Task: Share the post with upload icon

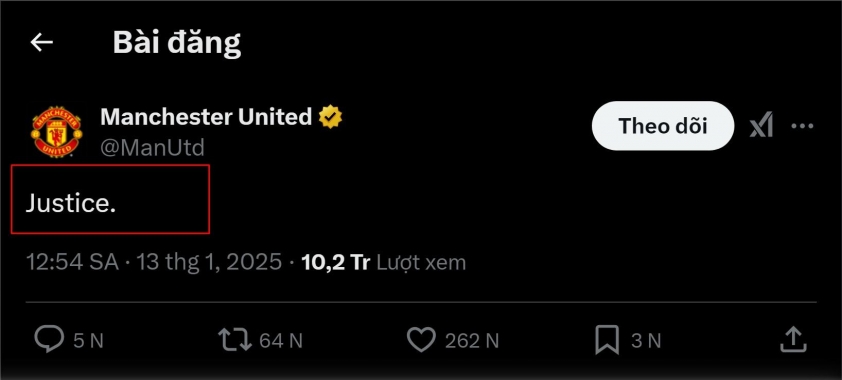Action: coord(793,339)
